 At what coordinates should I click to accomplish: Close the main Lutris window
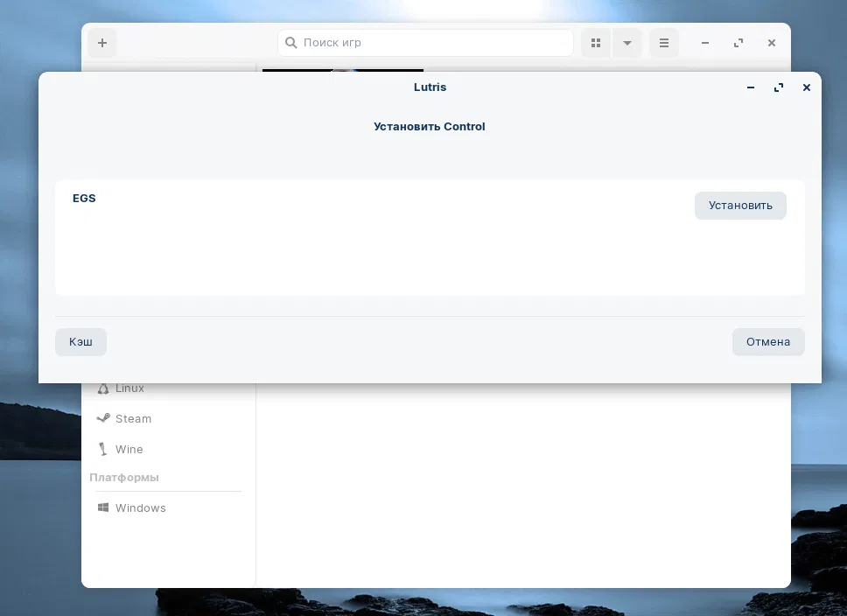pyautogui.click(x=772, y=43)
